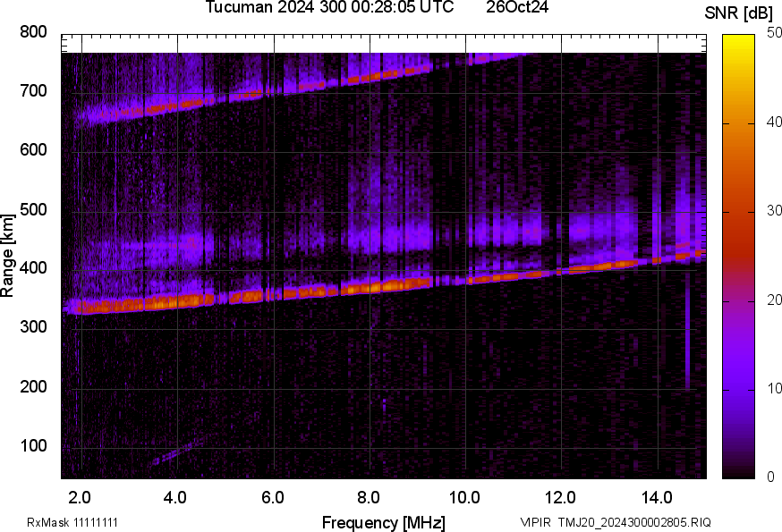Click the Range [km] axis label
The width and height of the screenshot is (782, 532).
pos(8,255)
